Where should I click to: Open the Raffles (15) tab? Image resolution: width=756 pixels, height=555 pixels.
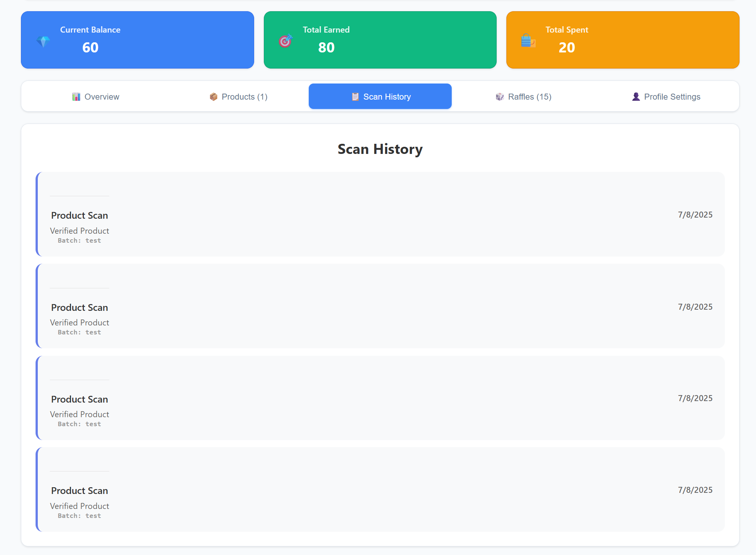pos(523,97)
